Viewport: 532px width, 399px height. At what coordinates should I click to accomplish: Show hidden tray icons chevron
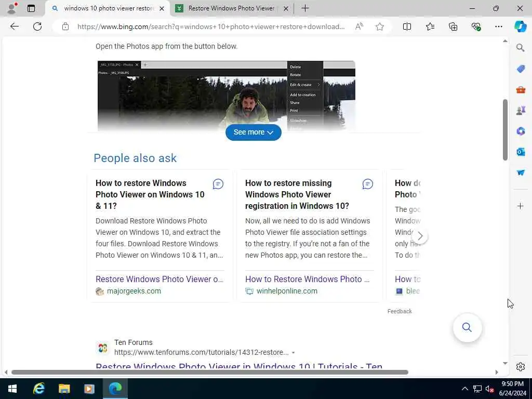pyautogui.click(x=465, y=389)
